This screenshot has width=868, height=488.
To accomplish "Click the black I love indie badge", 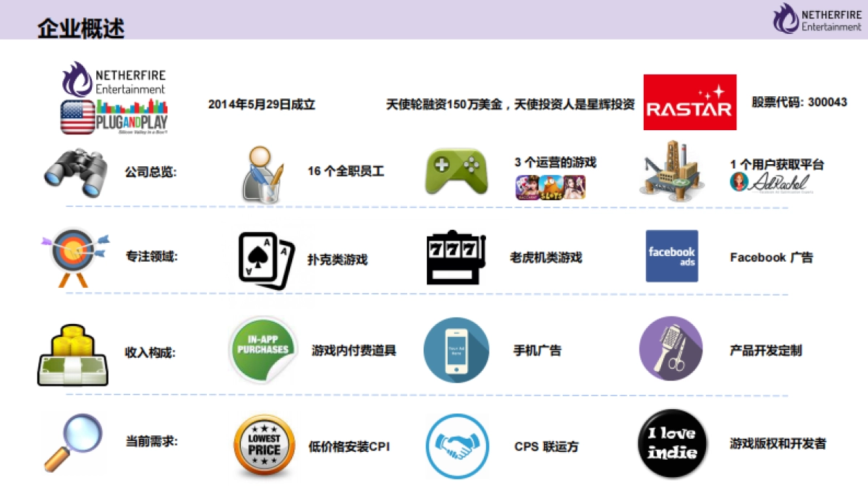I will [671, 445].
